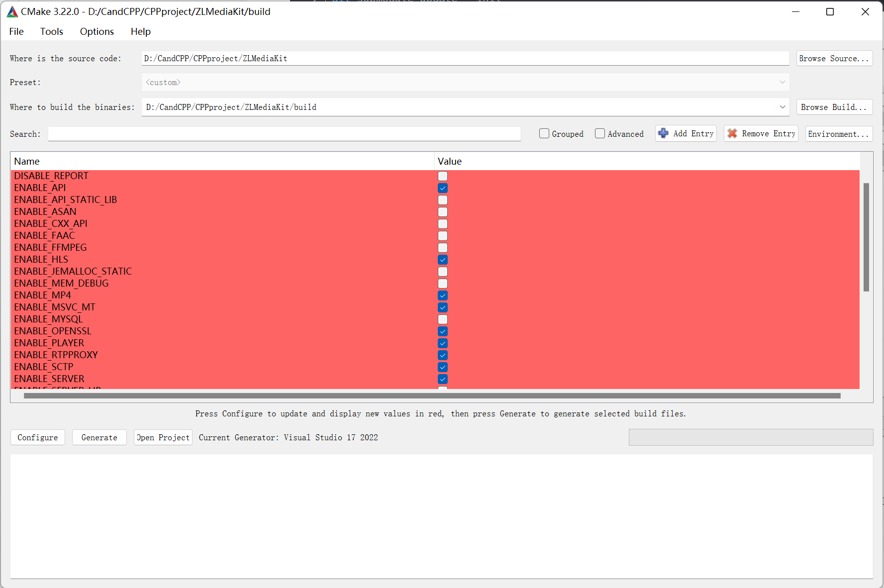The width and height of the screenshot is (884, 588).
Task: Focus the Search input field
Action: [x=285, y=134]
